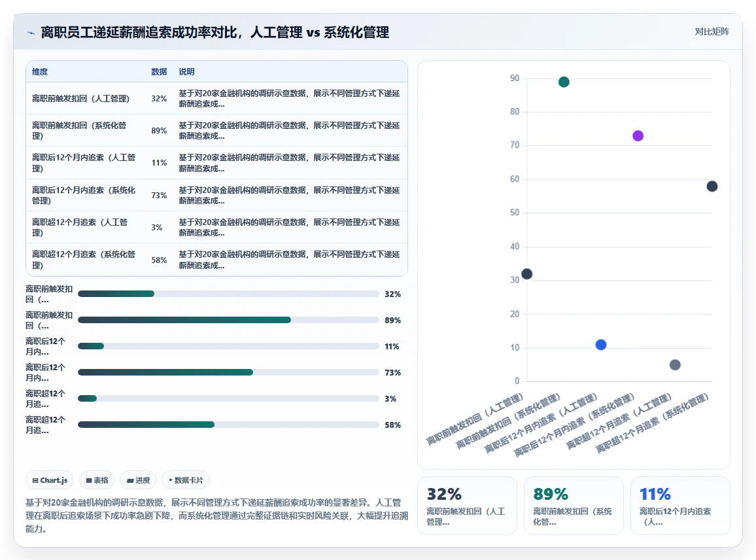Open the 89% 离职前触发扣回 data card
This screenshot has height=560, width=756.
574,506
